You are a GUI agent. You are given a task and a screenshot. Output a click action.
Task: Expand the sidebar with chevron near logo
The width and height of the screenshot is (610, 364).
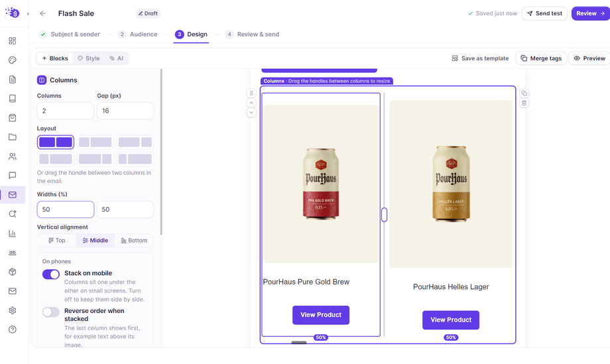tap(28, 14)
